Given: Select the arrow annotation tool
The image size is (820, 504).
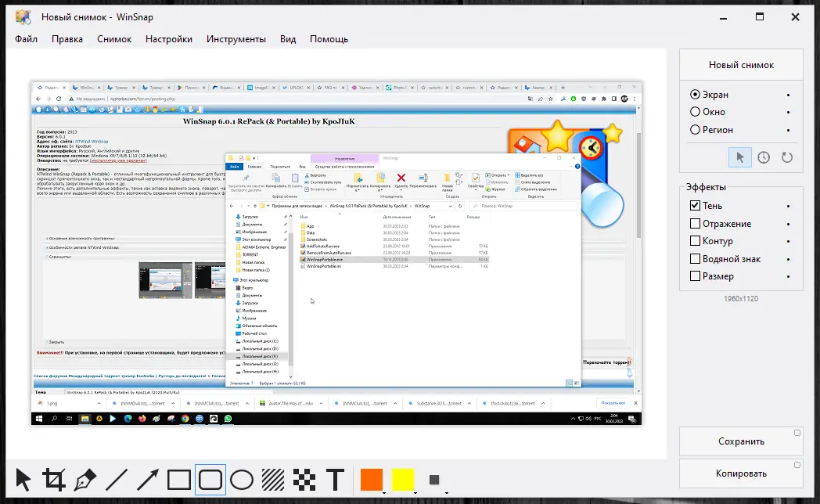Looking at the screenshot, I should pos(147,480).
